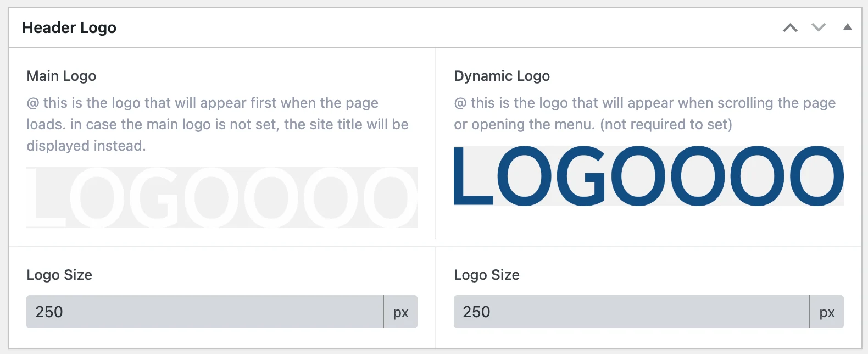
Task: Select the Dynamic Logo heading label
Action: [502, 76]
